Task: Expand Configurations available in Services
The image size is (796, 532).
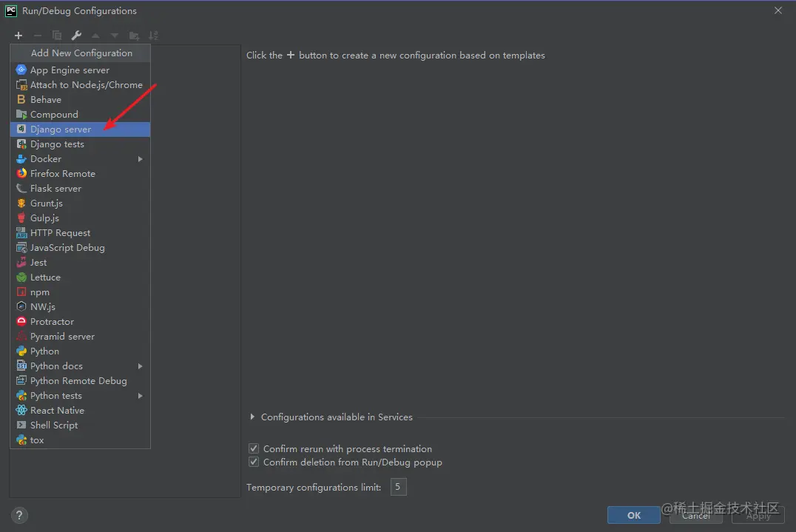Action: click(x=252, y=417)
